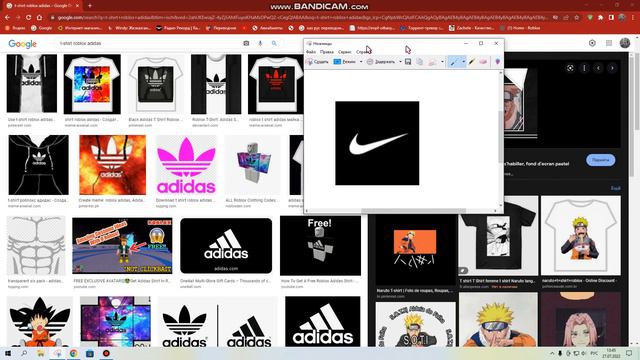Click the Google Lens icon in preview panel

570,68
